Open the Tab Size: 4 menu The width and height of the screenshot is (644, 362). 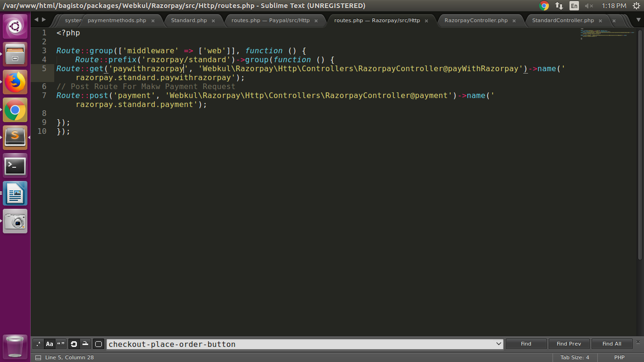click(x=575, y=357)
